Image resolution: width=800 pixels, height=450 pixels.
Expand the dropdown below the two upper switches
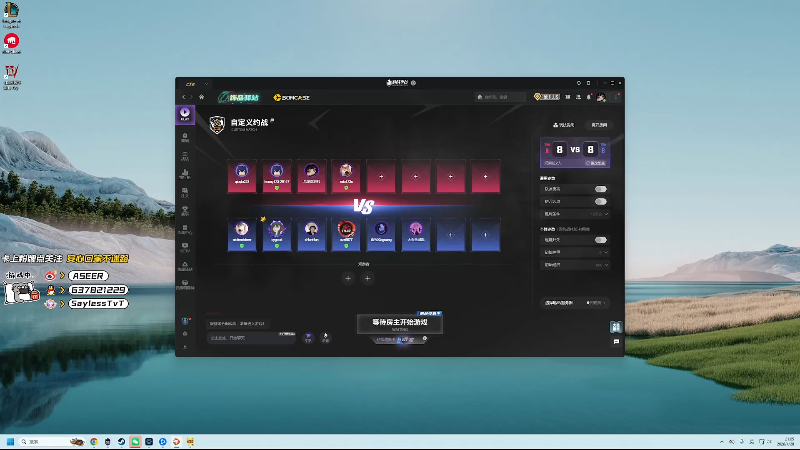[x=575, y=214]
